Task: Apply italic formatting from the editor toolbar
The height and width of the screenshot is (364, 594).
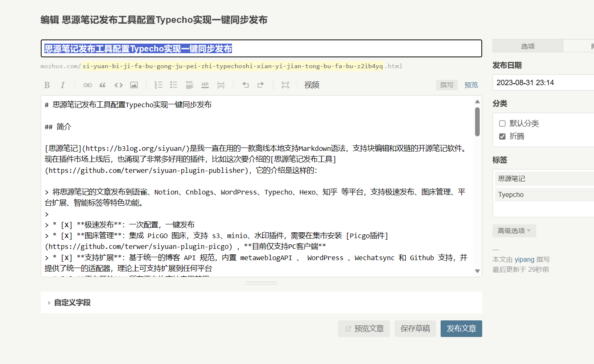Action: (x=62, y=85)
